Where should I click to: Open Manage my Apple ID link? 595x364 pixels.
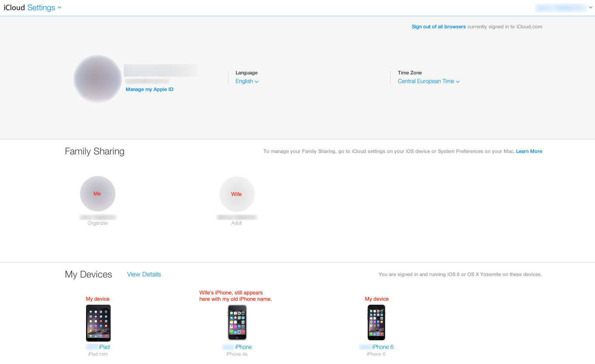[x=150, y=89]
